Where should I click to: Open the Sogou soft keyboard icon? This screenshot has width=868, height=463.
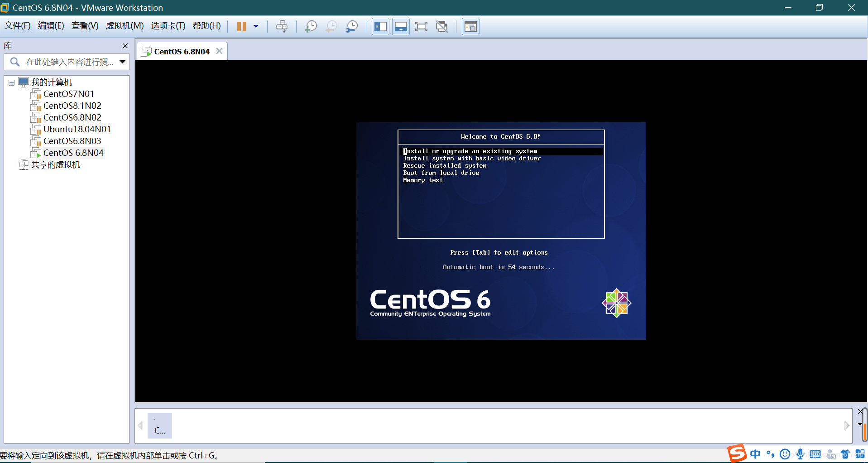(815, 454)
